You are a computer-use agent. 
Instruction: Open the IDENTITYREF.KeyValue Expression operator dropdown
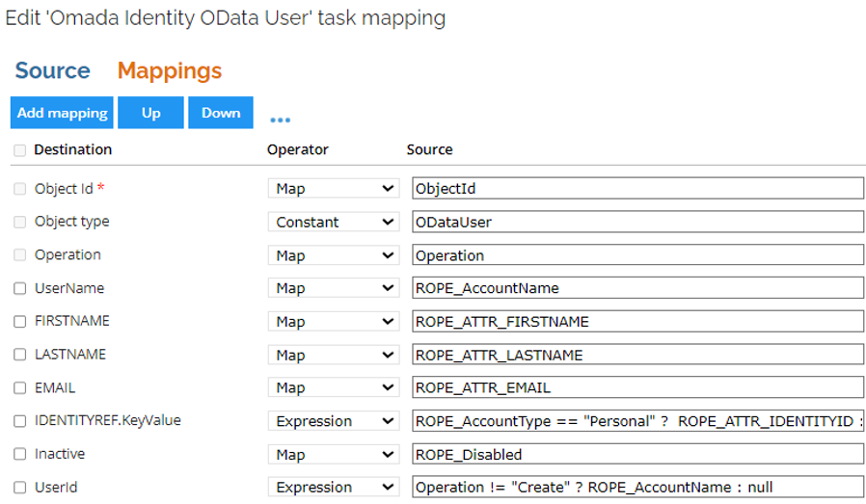pos(334,421)
